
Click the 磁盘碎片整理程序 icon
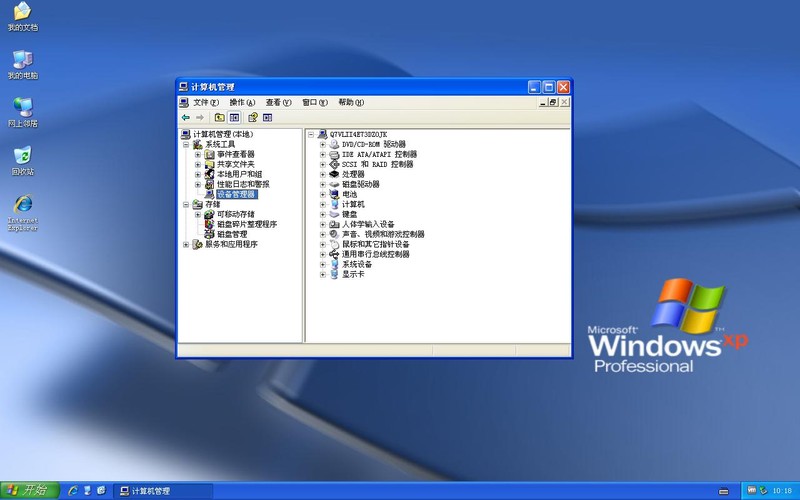[209, 224]
